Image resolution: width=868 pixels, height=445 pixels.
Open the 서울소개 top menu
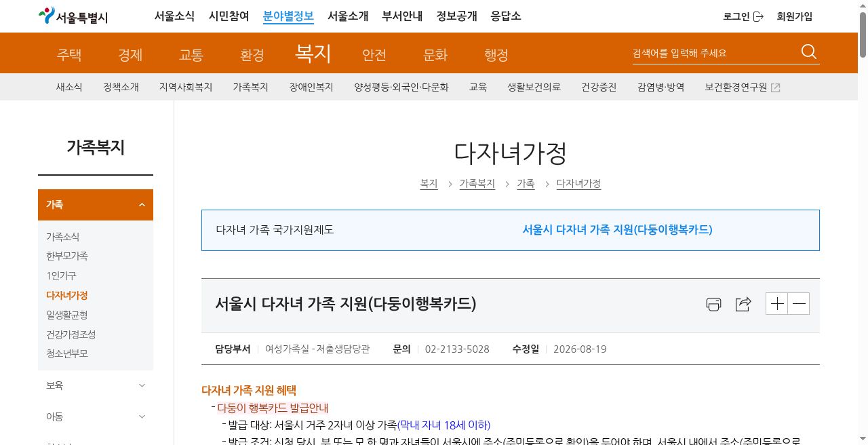[348, 16]
